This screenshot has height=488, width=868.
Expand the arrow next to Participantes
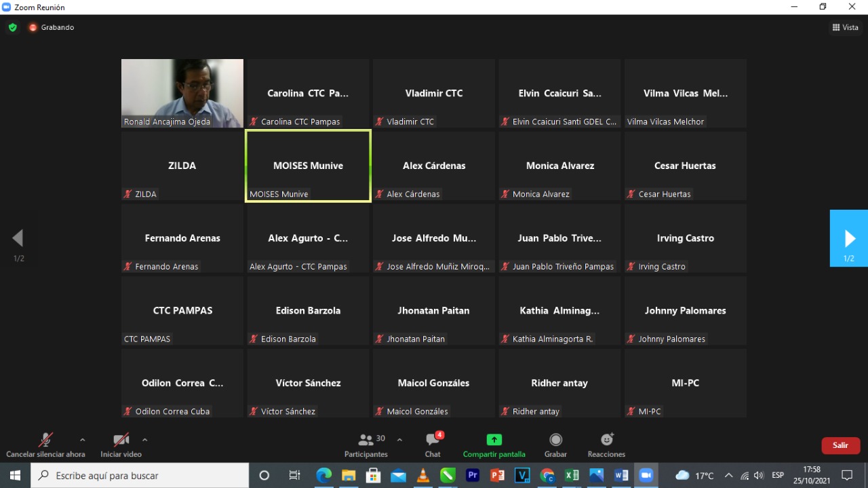coord(399,440)
